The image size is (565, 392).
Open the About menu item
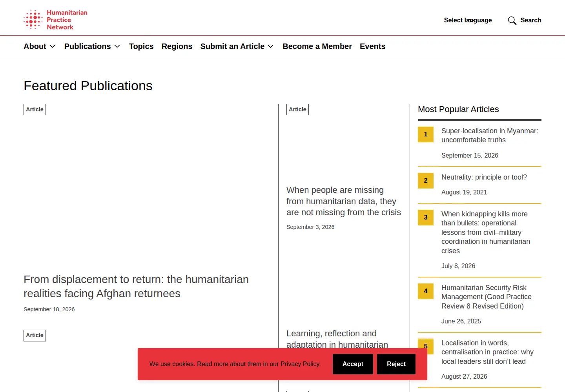click(35, 46)
